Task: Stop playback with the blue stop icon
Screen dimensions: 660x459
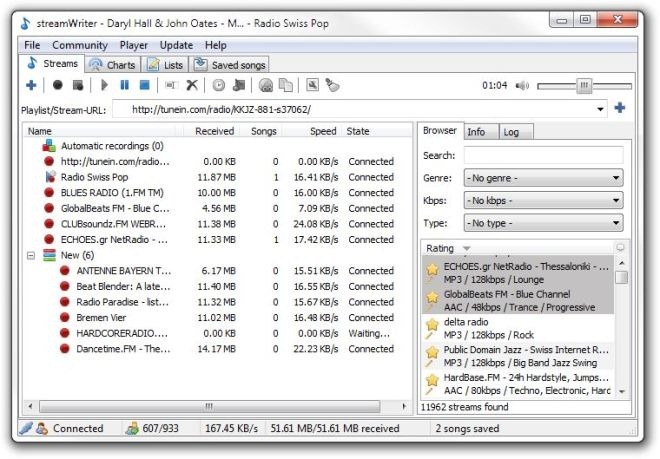Action: pos(144,86)
